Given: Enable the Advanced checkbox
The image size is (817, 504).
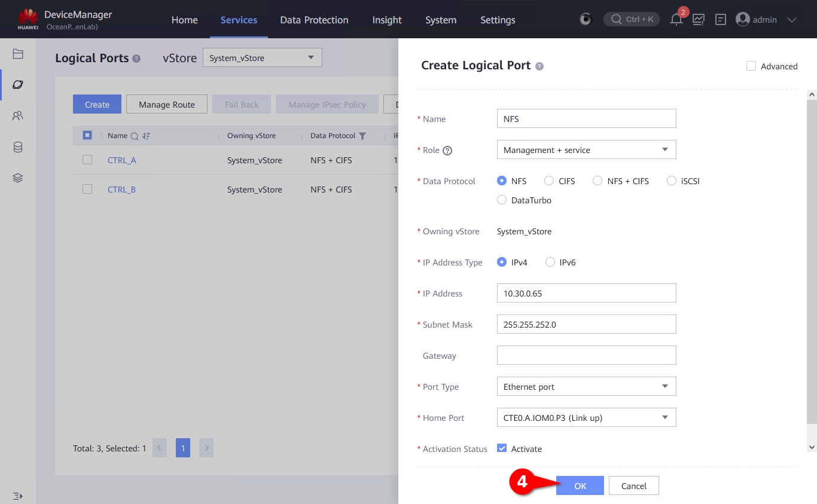Looking at the screenshot, I should coord(751,66).
